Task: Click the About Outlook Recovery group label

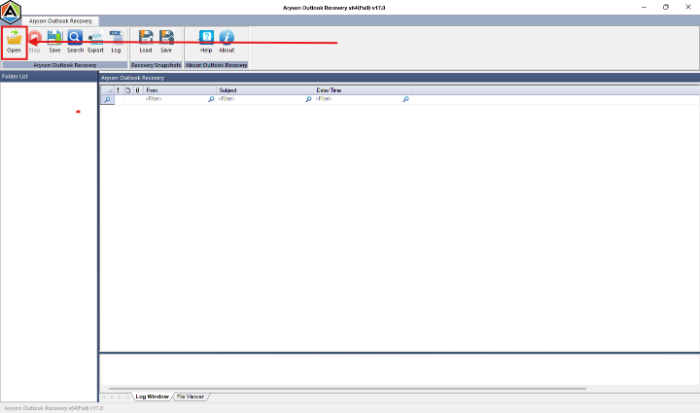Action: coord(217,65)
